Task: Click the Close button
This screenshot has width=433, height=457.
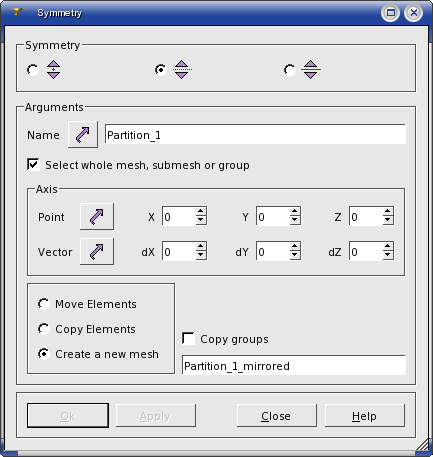Action: (276, 416)
